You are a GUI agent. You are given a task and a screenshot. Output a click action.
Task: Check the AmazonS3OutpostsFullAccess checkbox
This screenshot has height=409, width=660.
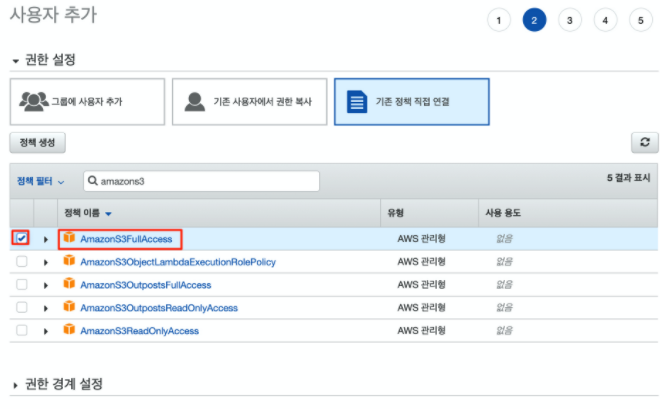tap(21, 284)
